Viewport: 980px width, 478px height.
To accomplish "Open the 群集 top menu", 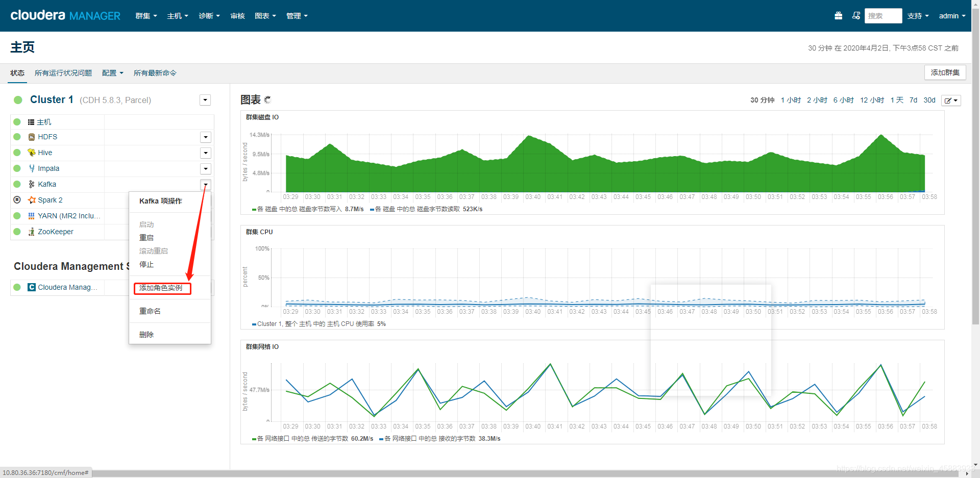I will click(146, 16).
